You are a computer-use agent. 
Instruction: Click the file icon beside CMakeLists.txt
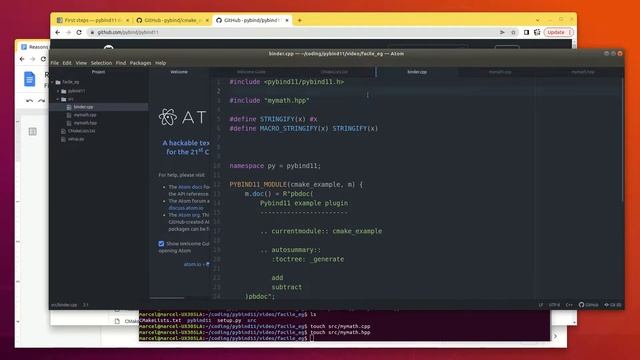click(63, 131)
